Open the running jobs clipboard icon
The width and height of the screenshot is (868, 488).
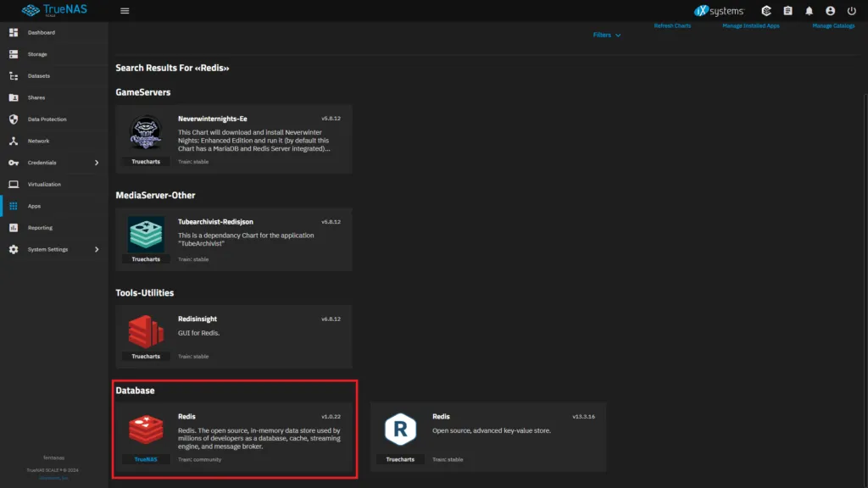coord(787,10)
